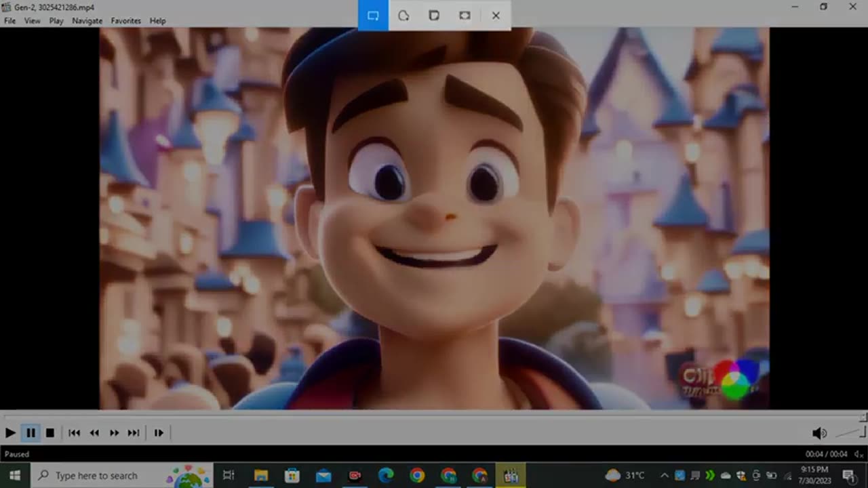Screen dimensions: 868x488
Task: Click the green double-arrow tray icon
Action: (x=710, y=475)
